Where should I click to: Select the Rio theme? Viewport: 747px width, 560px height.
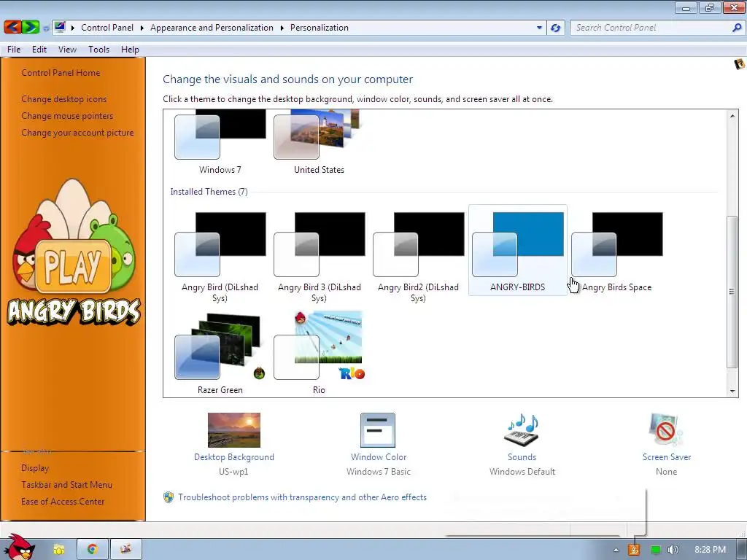coord(320,354)
